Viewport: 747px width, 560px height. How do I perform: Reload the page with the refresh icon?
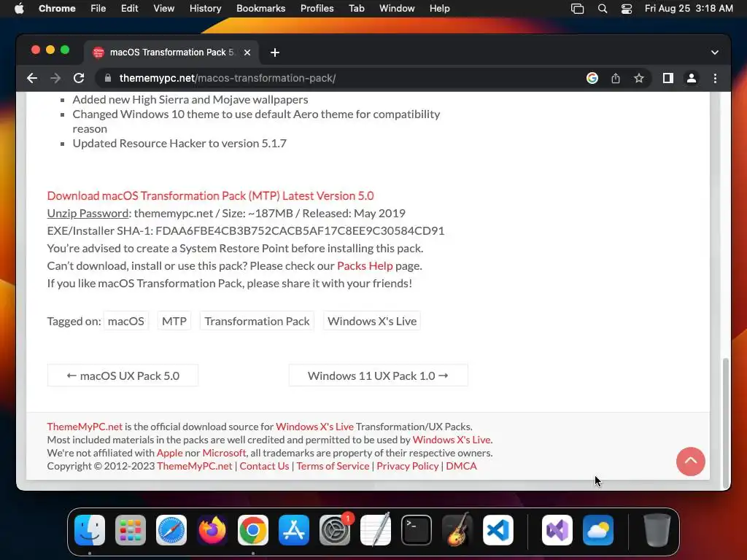pyautogui.click(x=79, y=78)
